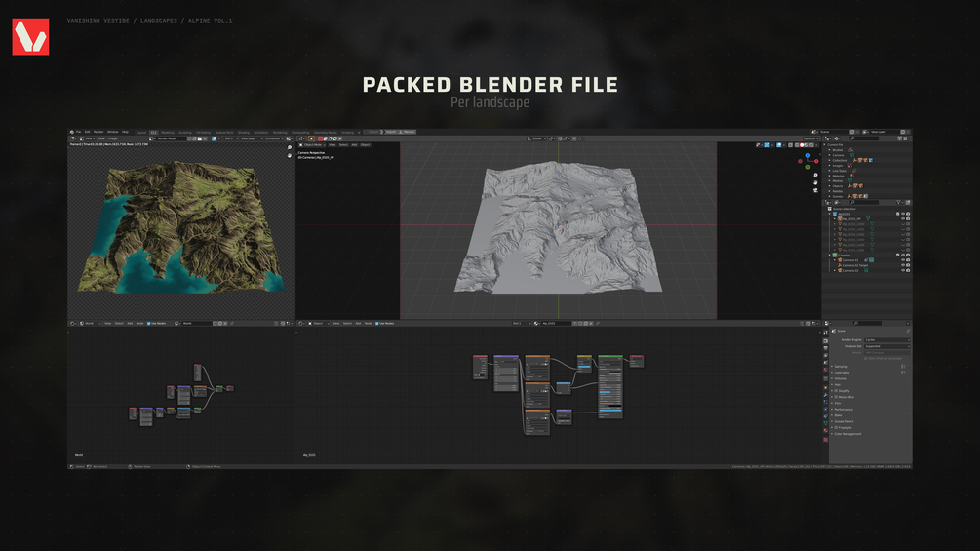
Task: Collapse the Alp_0101 collection
Action: [830, 214]
